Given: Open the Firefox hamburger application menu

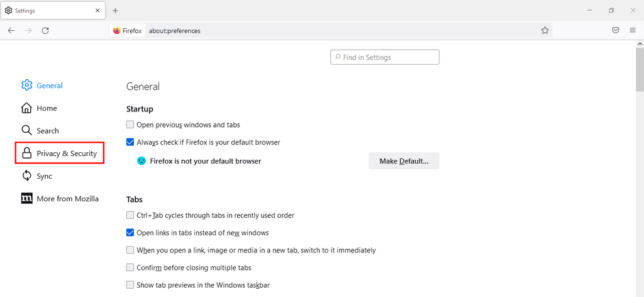Looking at the screenshot, I should pos(633,30).
